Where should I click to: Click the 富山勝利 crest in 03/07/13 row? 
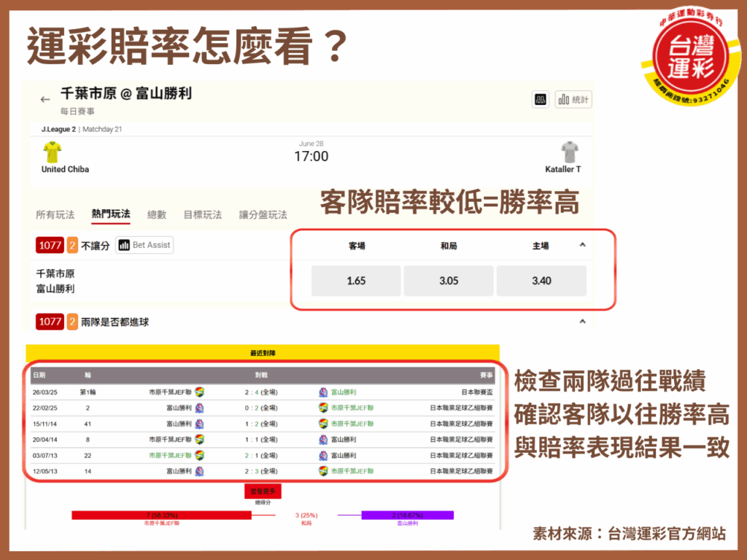[x=323, y=456]
